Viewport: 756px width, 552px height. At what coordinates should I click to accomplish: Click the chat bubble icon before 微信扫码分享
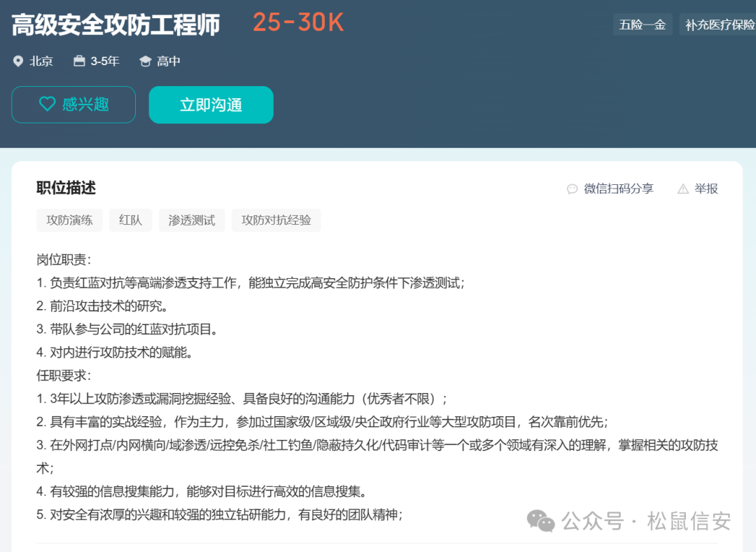[572, 188]
